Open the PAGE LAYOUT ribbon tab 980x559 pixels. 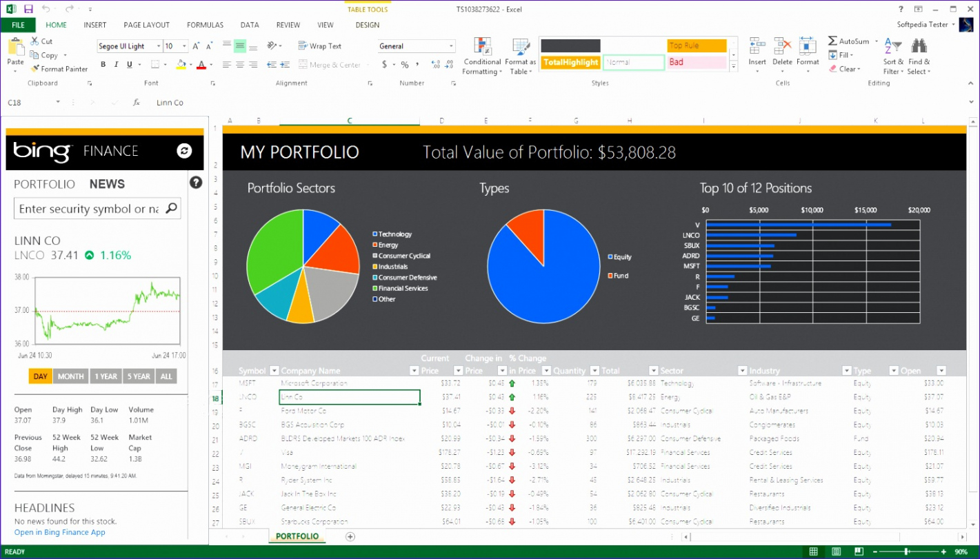pyautogui.click(x=146, y=25)
